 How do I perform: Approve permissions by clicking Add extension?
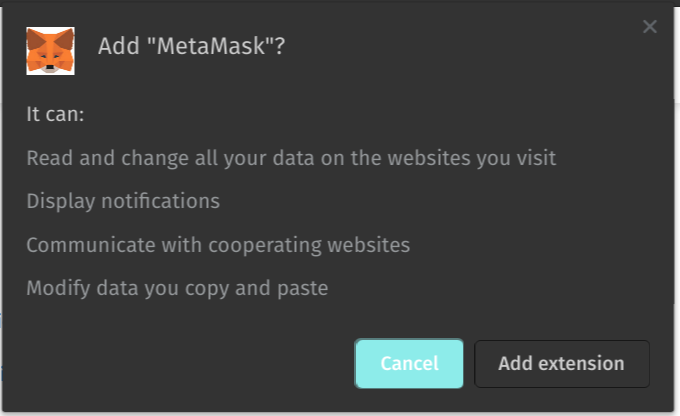(562, 364)
